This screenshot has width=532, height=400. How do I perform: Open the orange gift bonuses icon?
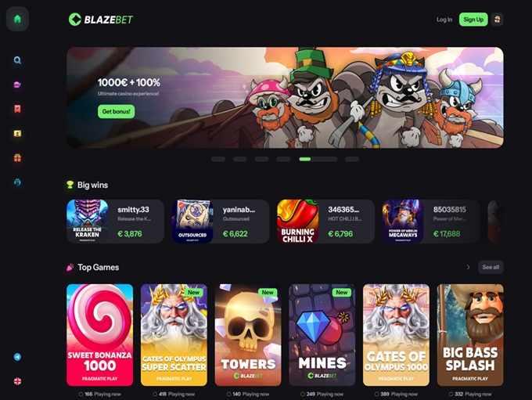click(x=17, y=158)
